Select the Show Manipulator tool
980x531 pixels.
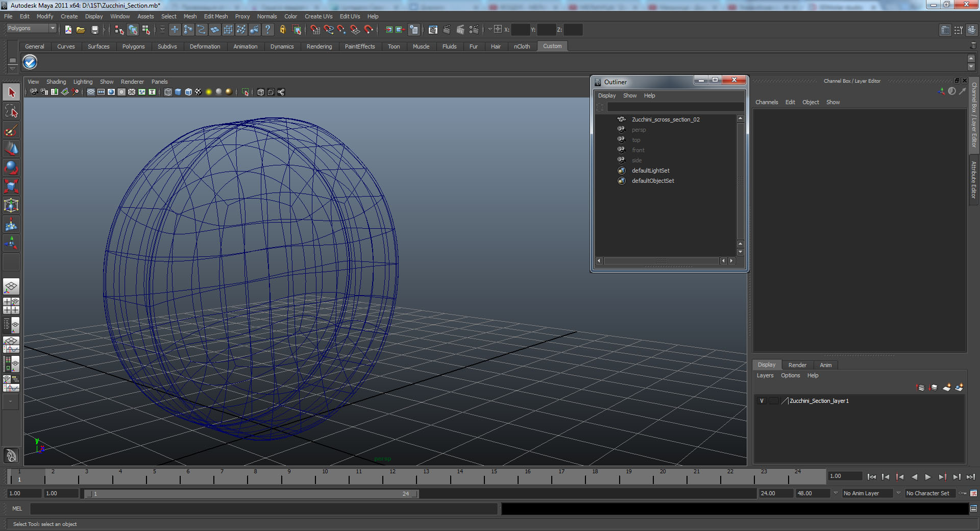pos(11,244)
